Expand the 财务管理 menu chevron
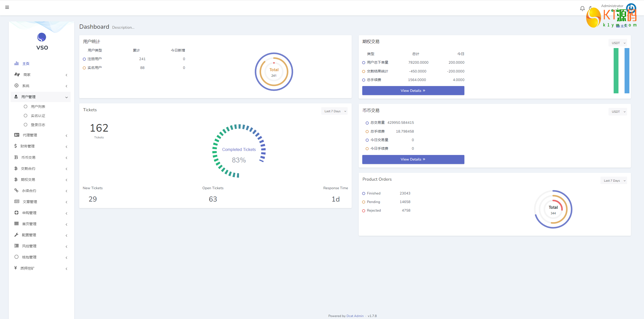This screenshot has width=644, height=319. pos(66,147)
